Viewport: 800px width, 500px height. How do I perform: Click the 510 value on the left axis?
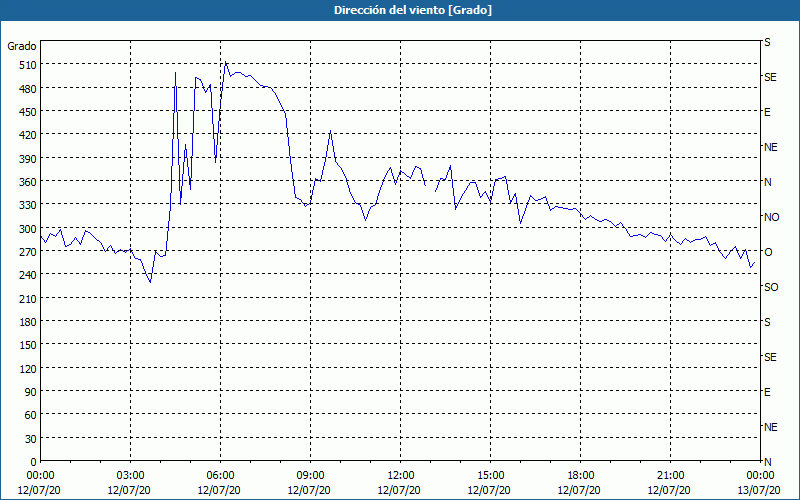(28, 65)
